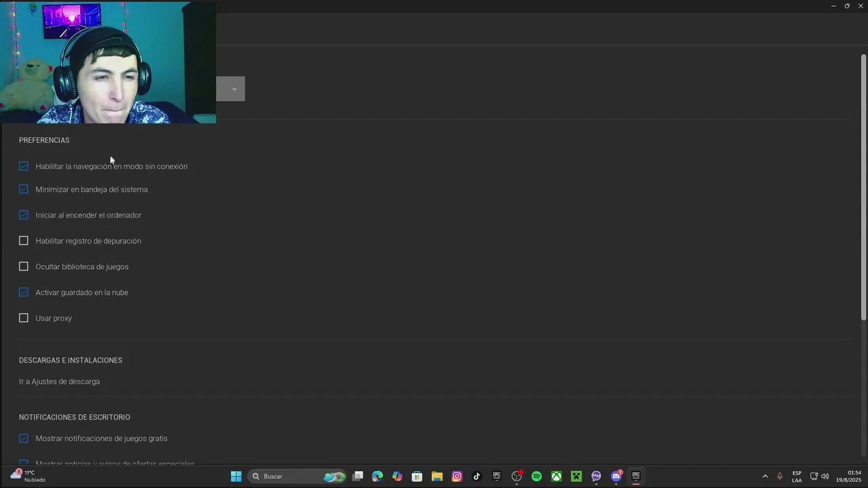Open Ir a Ajustes de descarga link

point(59,382)
